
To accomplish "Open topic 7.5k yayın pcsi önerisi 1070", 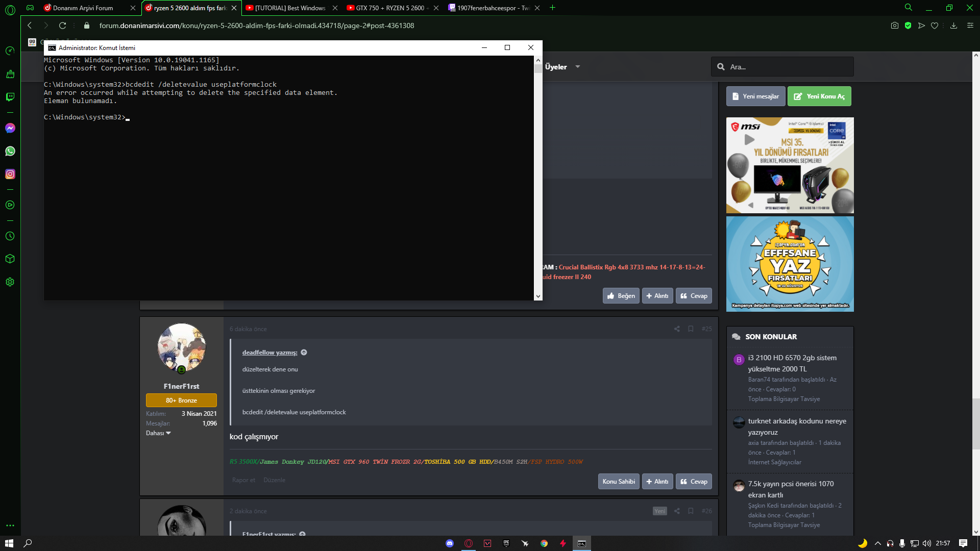I will point(791,489).
